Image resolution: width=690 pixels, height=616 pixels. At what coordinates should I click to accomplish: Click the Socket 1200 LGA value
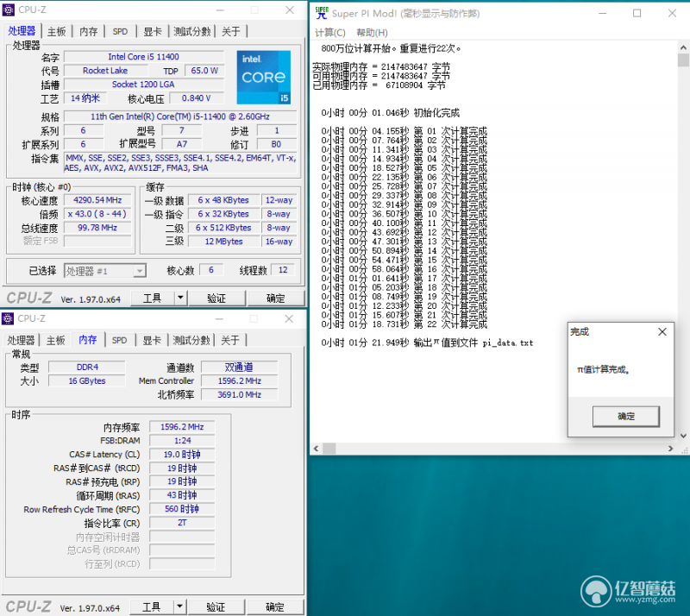[144, 84]
